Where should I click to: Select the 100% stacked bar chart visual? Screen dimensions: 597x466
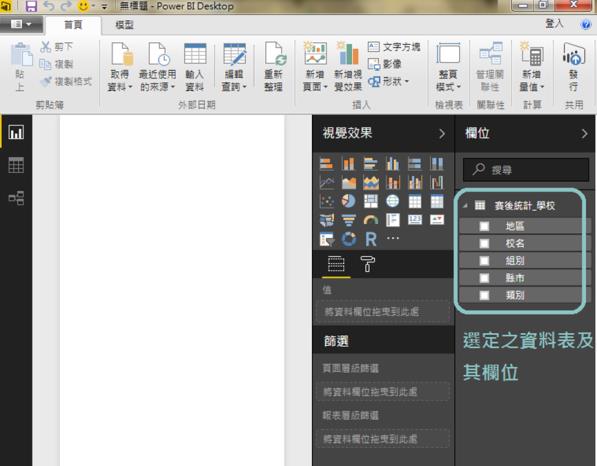(415, 164)
